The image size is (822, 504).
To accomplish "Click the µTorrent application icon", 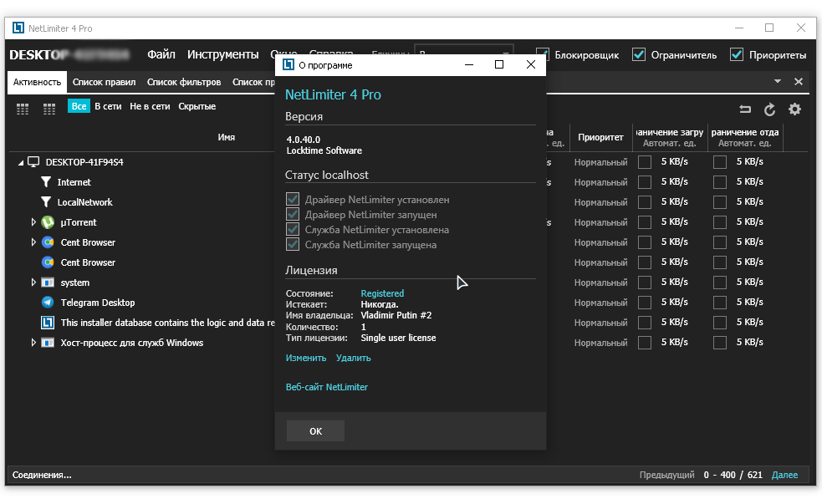I will click(48, 222).
